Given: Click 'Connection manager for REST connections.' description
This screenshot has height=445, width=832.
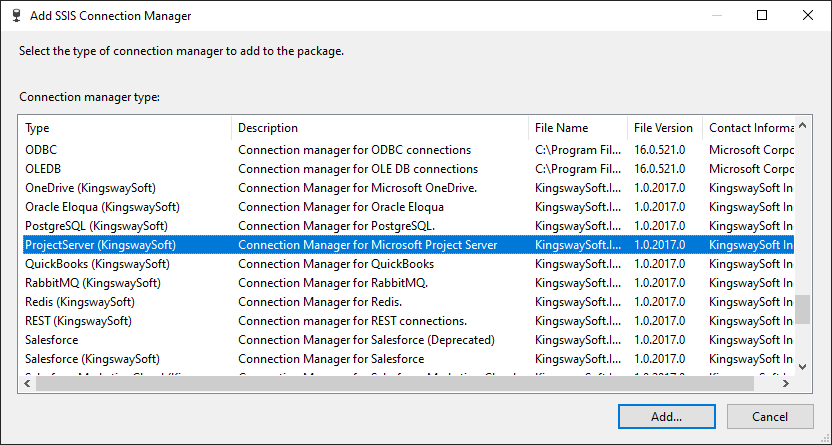Looking at the screenshot, I should (x=352, y=321).
